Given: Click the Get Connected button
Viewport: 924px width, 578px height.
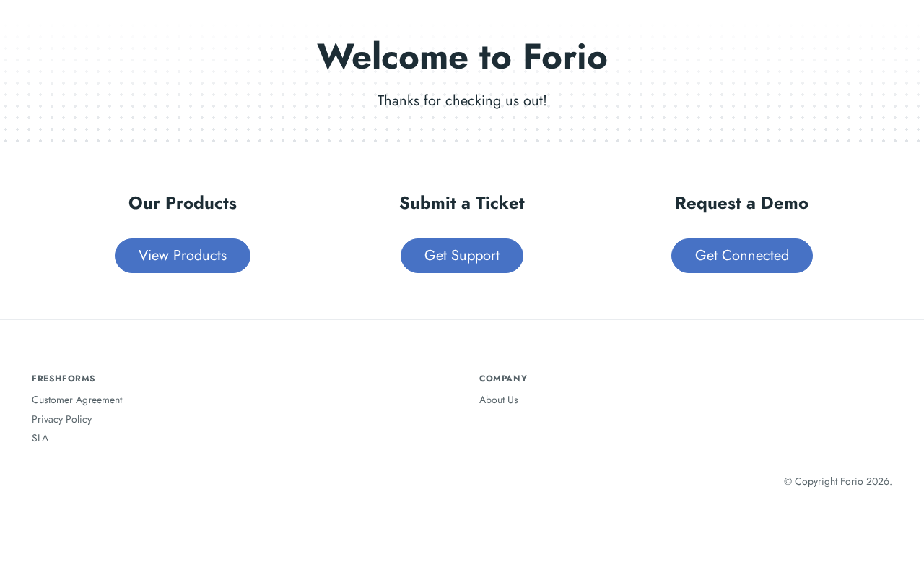Looking at the screenshot, I should 741,256.
